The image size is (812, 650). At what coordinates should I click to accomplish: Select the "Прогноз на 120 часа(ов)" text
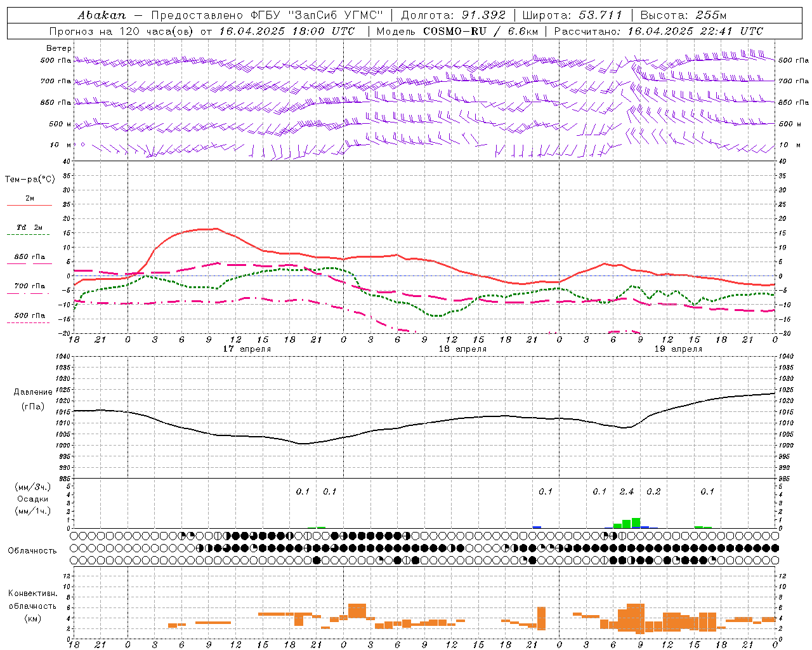pyautogui.click(x=122, y=31)
